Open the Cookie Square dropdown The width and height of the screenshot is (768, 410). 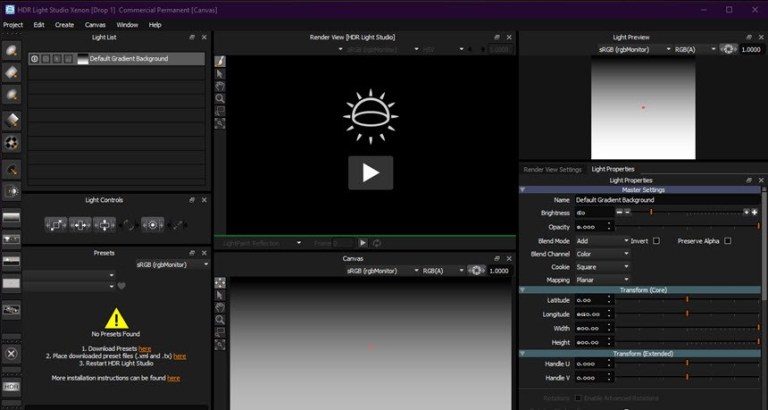coord(602,267)
